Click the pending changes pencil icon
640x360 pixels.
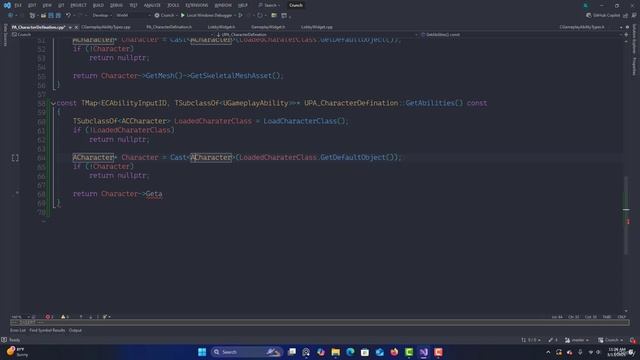tap(553, 340)
